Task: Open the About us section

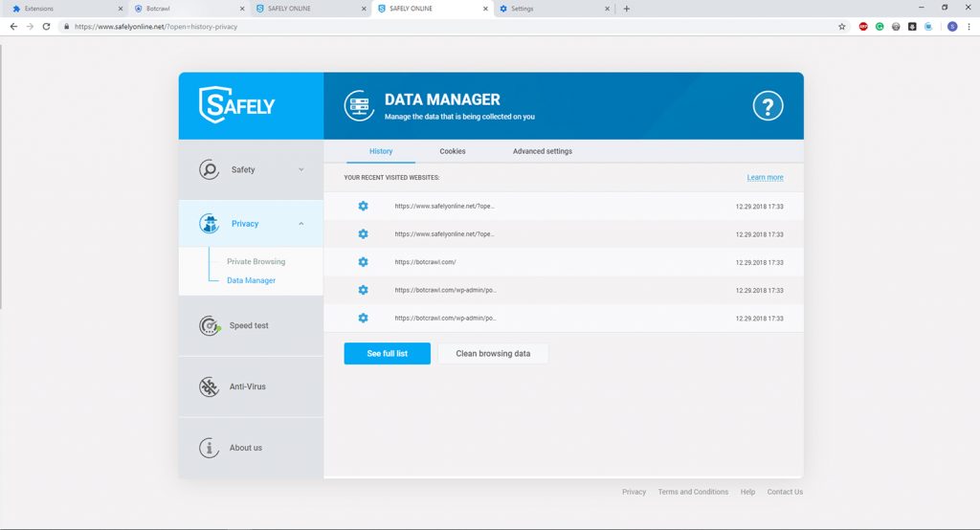Action: pyautogui.click(x=251, y=448)
